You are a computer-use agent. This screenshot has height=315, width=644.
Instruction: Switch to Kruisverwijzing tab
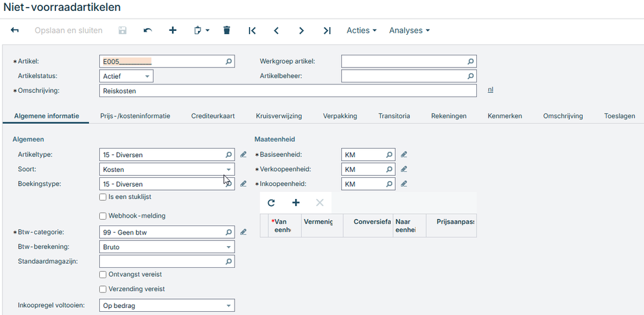coord(279,116)
